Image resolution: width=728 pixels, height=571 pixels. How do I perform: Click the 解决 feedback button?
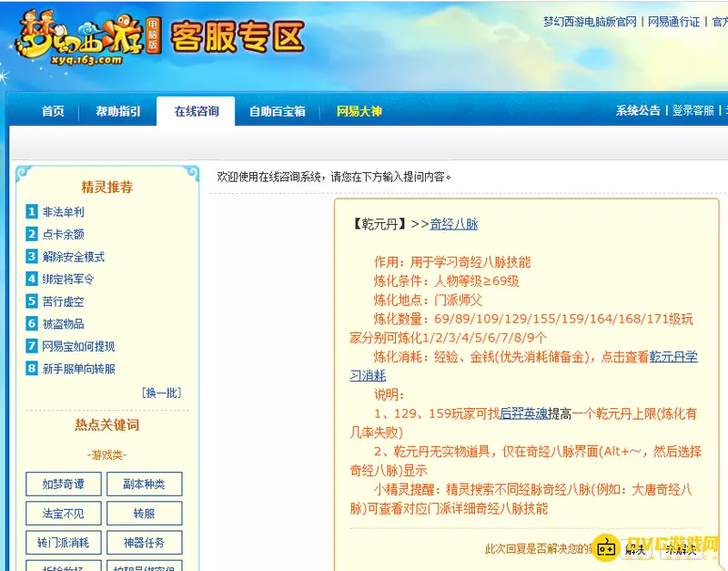click(x=634, y=550)
